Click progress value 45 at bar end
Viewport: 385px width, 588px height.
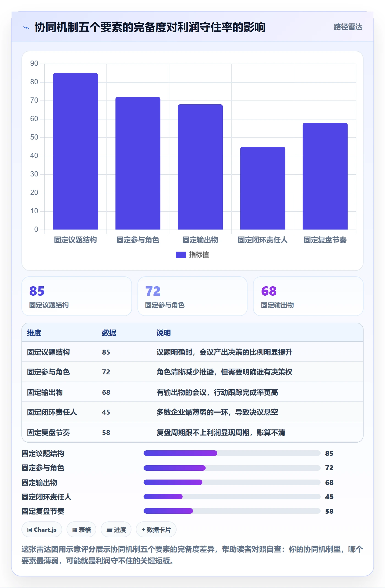point(329,497)
